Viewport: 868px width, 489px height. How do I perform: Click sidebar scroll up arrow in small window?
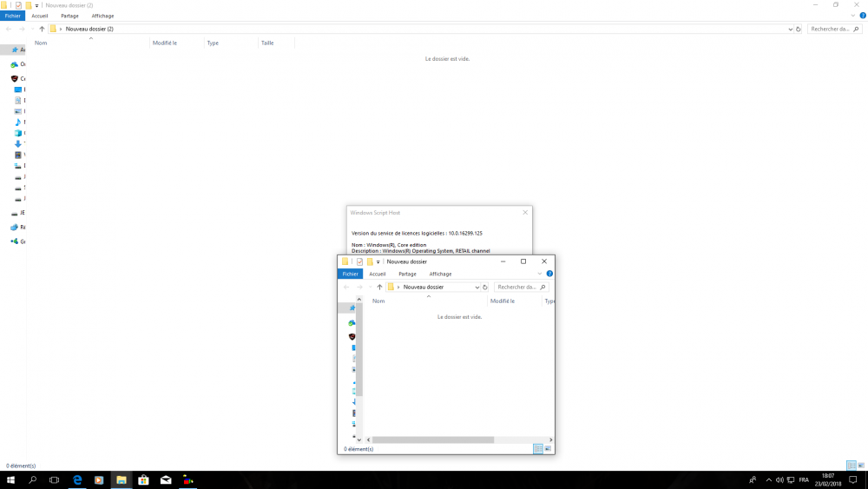359,300
